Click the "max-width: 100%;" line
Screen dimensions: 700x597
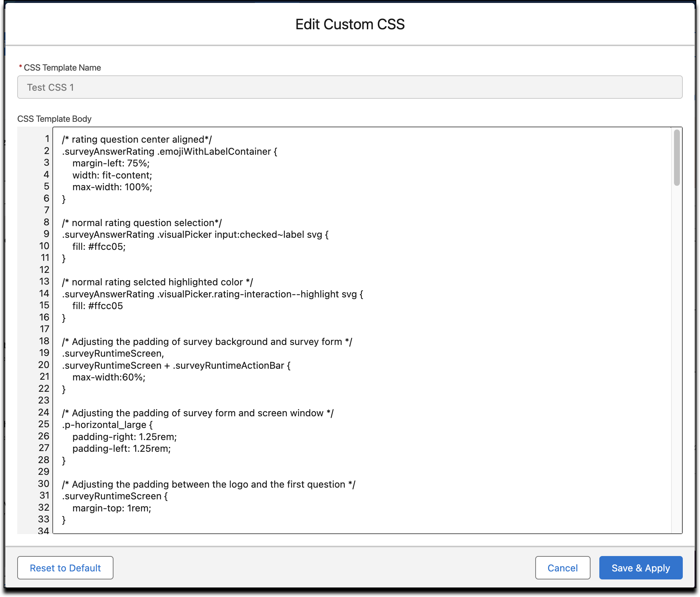(112, 187)
